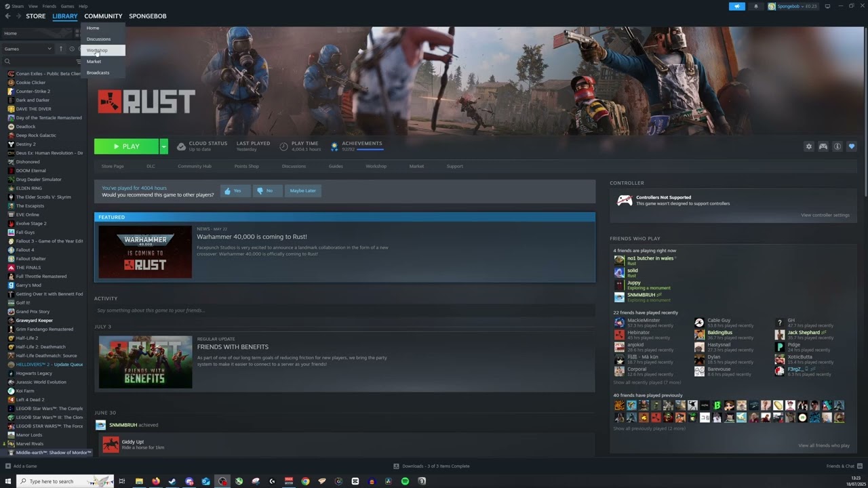Screen dimensions: 868x488
Task: Switch to Big Picture mode monitor icon
Action: click(x=827, y=6)
